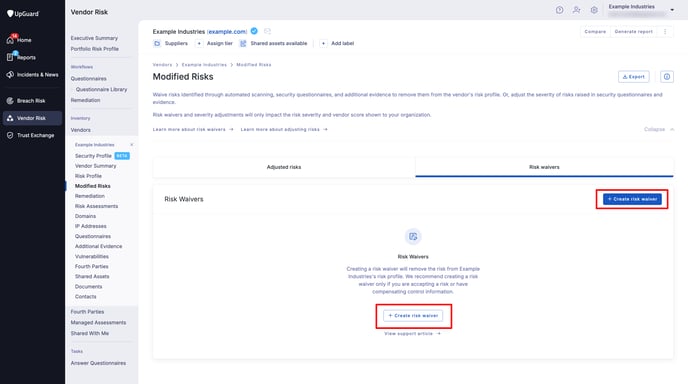Open Domains in vendor submenu

pos(85,216)
